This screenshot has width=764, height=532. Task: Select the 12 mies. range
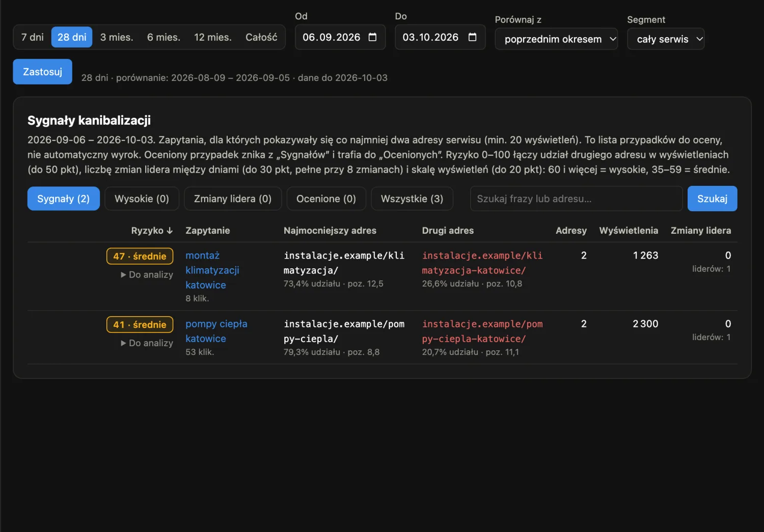pos(213,37)
